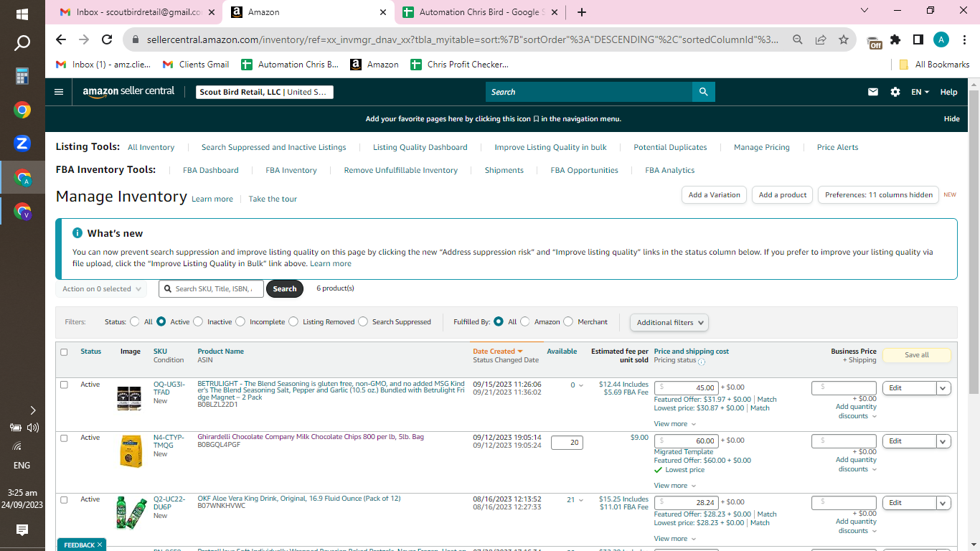Click the Ghirardelli chocolate chips product thumbnail
Image resolution: width=980 pixels, height=551 pixels.
click(131, 452)
